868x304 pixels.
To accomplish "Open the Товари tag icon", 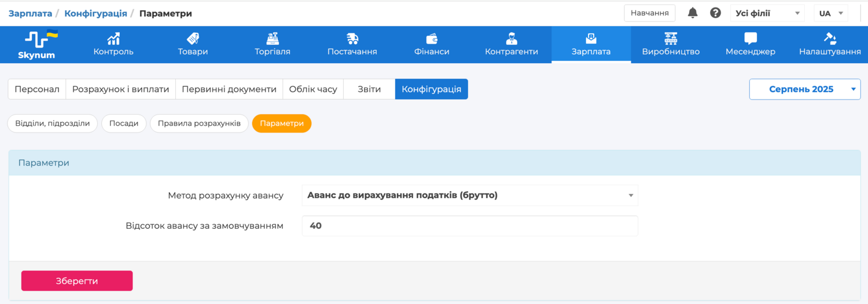I will coord(193,39).
